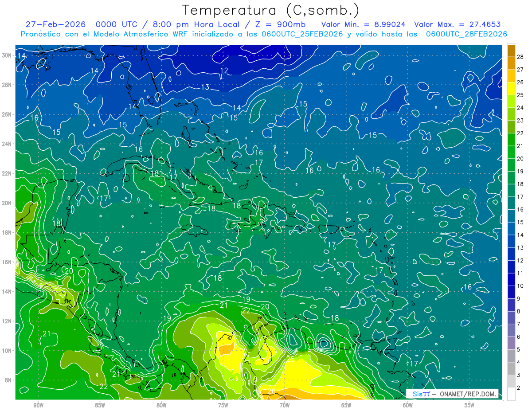Click the '12' contour label on the map
This screenshot has height=411, width=532.
pos(224,70)
